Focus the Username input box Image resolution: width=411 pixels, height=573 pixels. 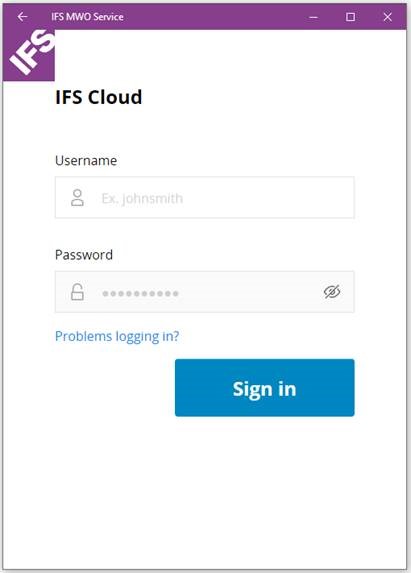205,198
